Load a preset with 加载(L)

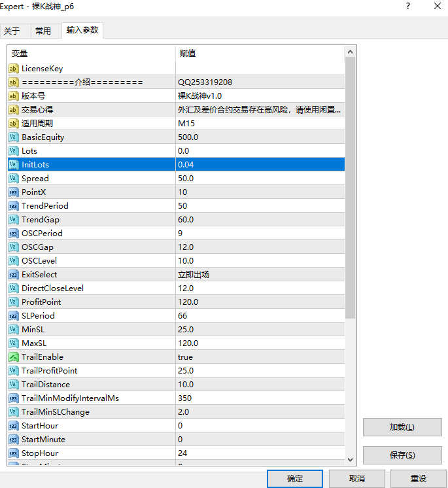(402, 427)
